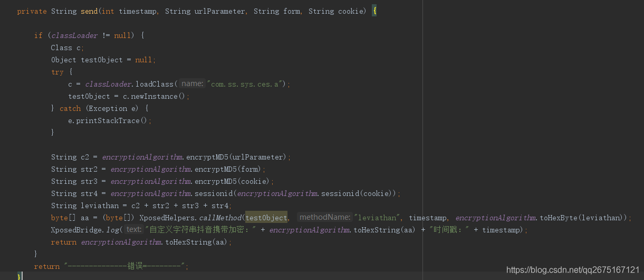Viewport: 644px width, 280px height.
Task: Click 'return encryptionAlgorithm.toHexString(aa);' line
Action: 141,242
